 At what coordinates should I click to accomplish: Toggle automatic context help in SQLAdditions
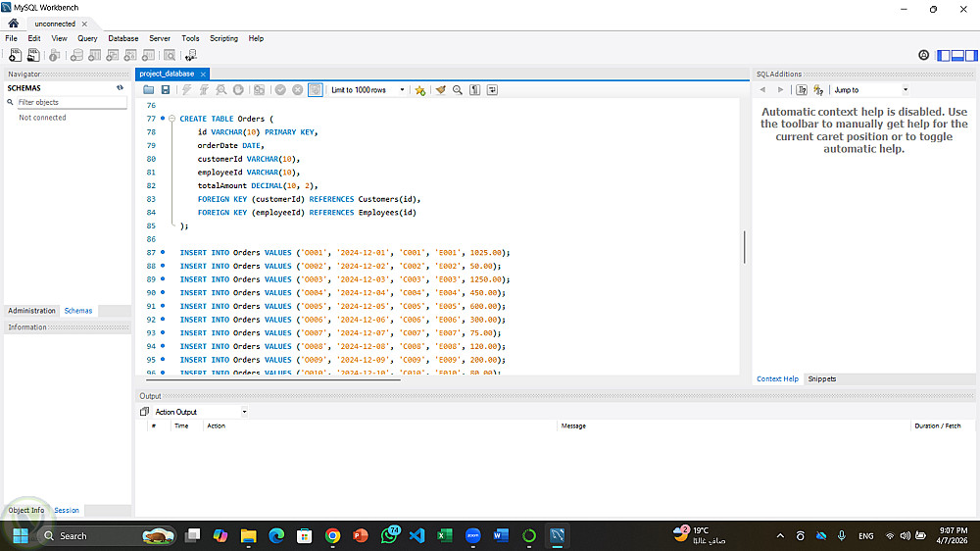point(818,90)
